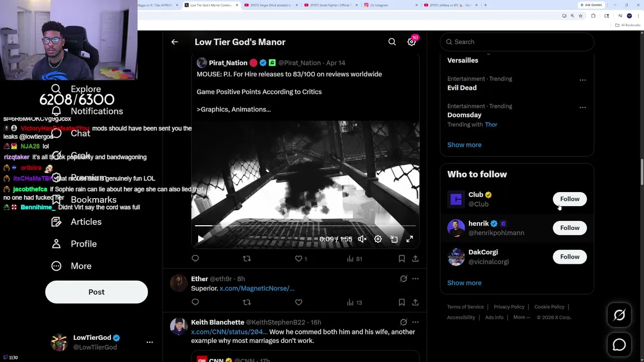Open Pirat_Nation profile name
The image size is (644, 362).
(x=228, y=63)
